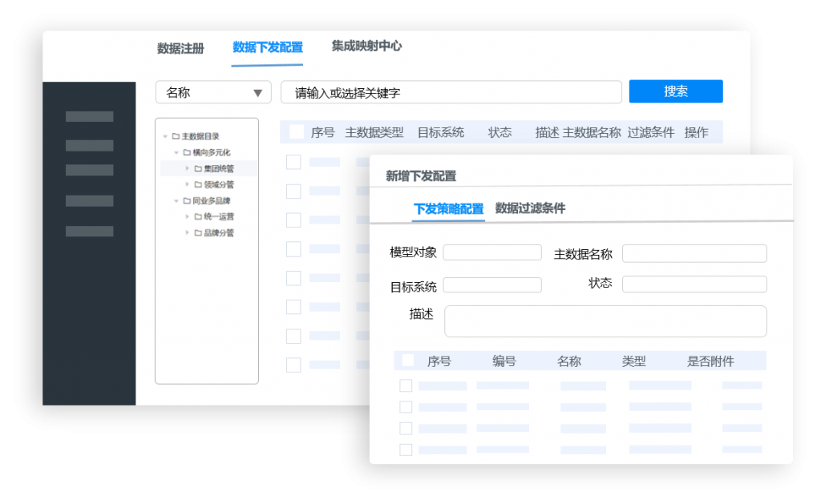
Task: Expand the 集团统管 tree node arrow
Action: (187, 168)
